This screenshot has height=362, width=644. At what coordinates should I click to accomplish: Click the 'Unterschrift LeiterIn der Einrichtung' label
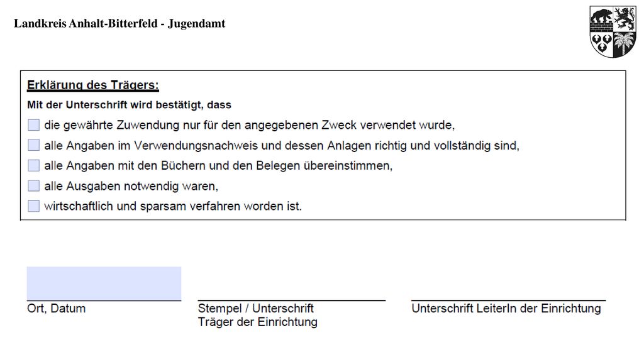click(506, 309)
